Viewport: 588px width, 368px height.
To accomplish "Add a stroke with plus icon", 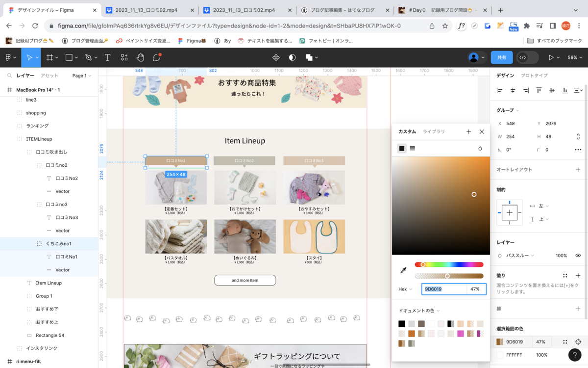I will tap(578, 309).
